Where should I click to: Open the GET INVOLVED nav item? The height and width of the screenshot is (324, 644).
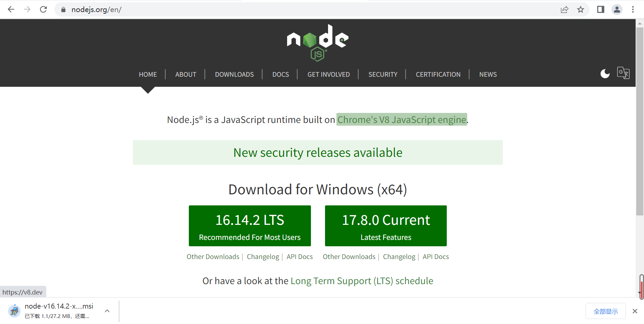coord(329,74)
